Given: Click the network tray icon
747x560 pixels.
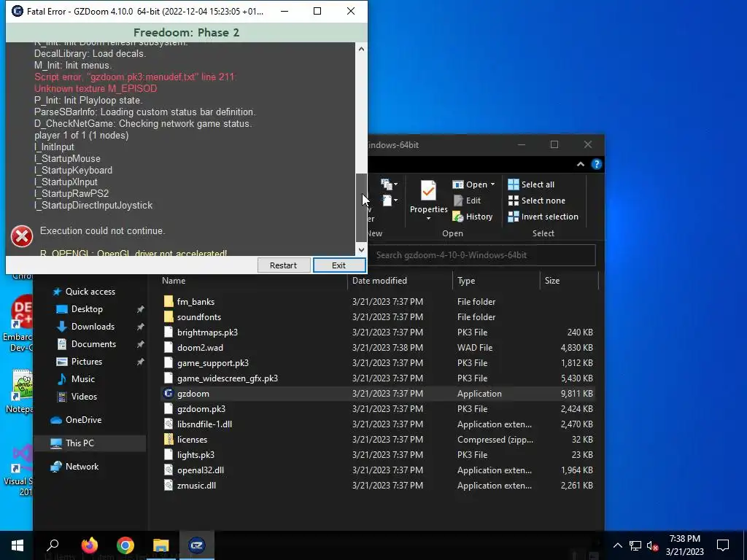Looking at the screenshot, I should (635, 545).
